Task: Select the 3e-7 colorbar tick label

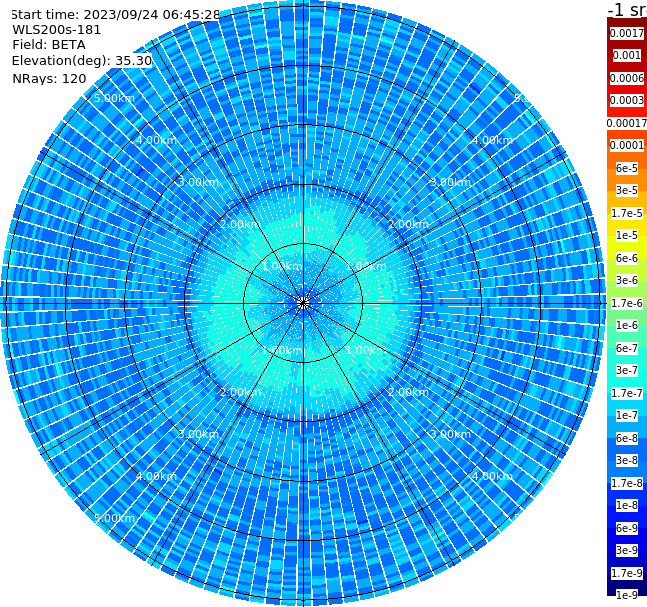Action: click(627, 370)
